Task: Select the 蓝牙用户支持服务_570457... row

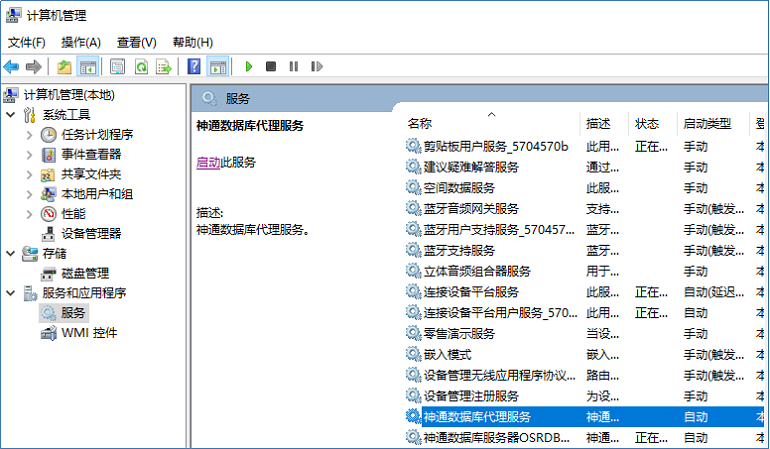Action: click(x=584, y=229)
